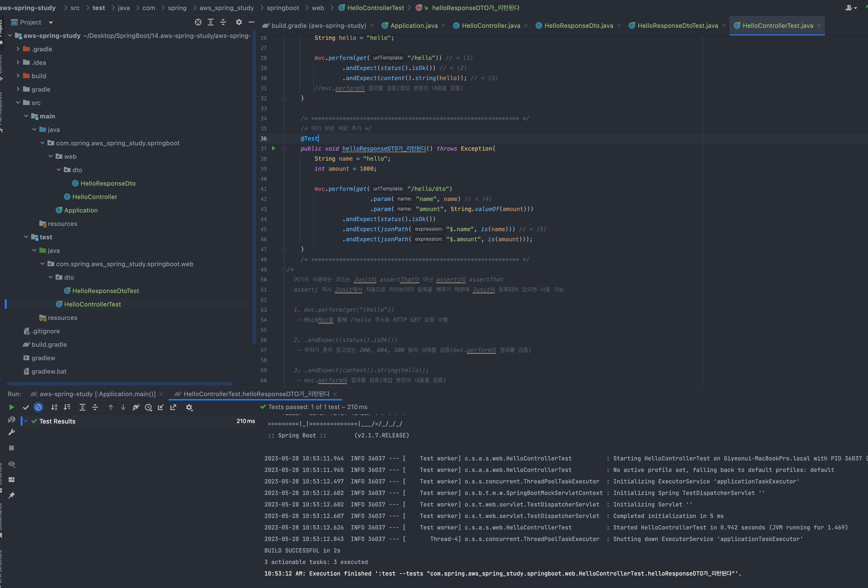Click the Stop square icon in Run sidebar

(12, 448)
